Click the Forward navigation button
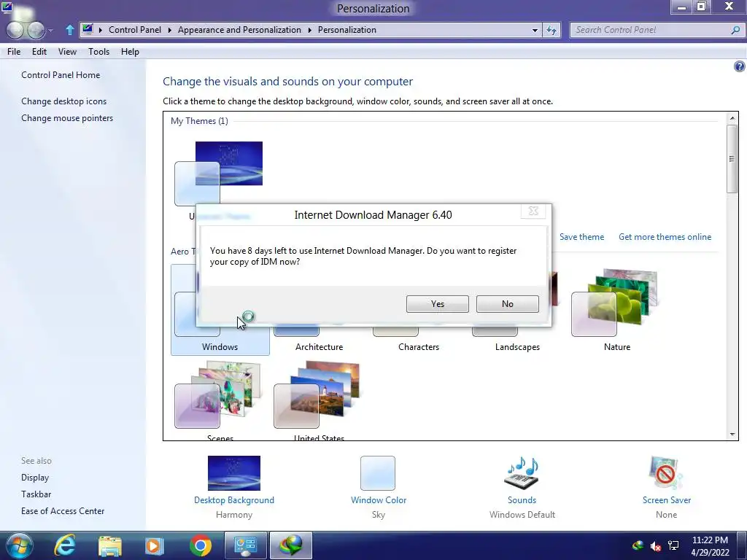This screenshot has width=747, height=560. pos(36,30)
